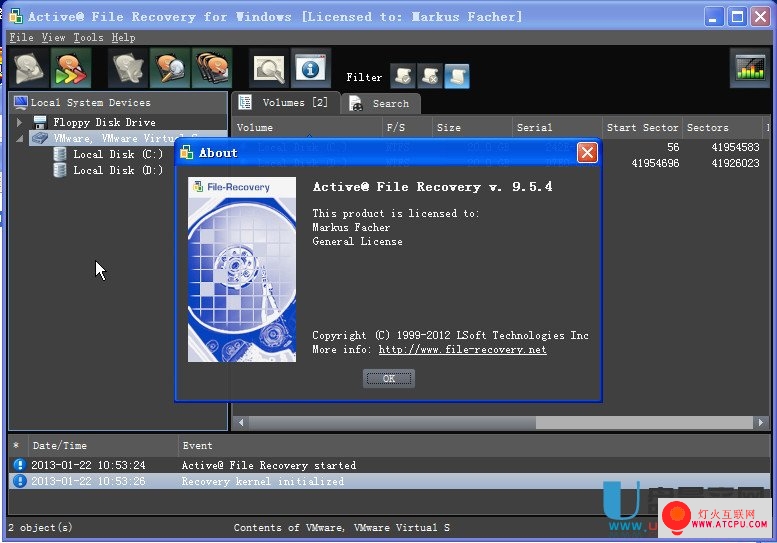777x543 pixels.
Task: Toggle the highlighted third Filter icon
Action: click(457, 76)
